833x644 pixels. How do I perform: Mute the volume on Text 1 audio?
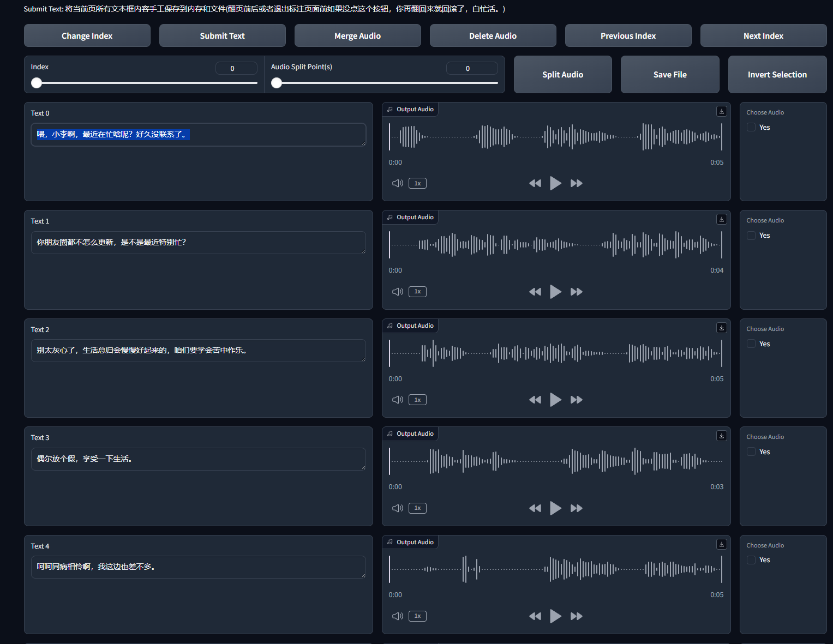[x=397, y=292]
